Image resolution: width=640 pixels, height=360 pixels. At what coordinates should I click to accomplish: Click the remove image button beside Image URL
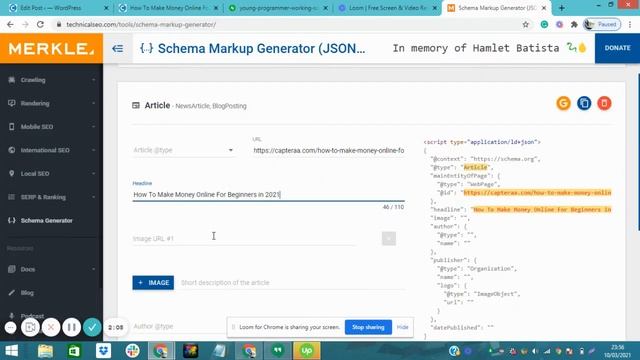point(389,238)
